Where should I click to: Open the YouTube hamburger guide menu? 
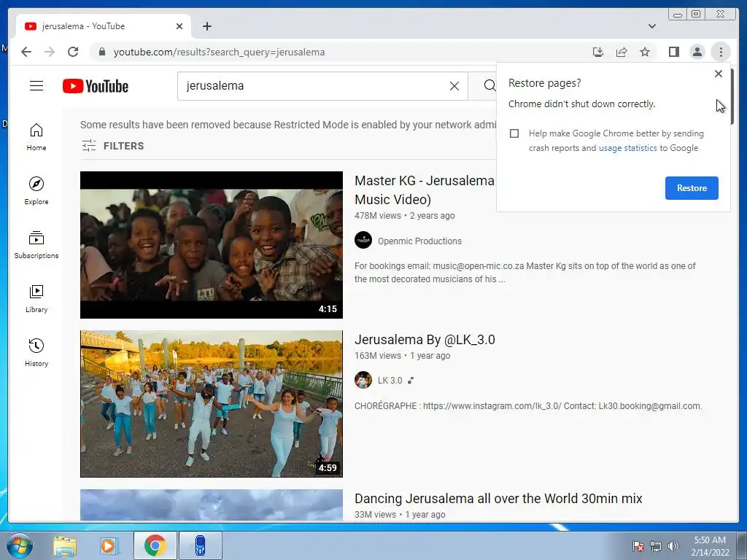[x=36, y=86]
